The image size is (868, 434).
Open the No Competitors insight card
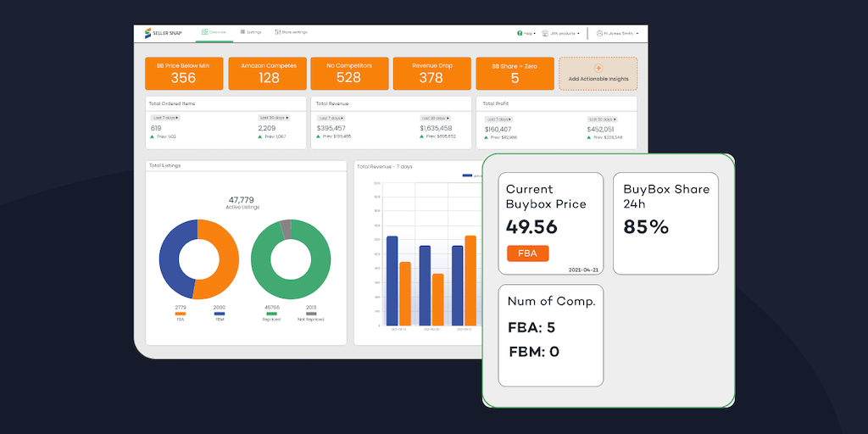tap(349, 73)
